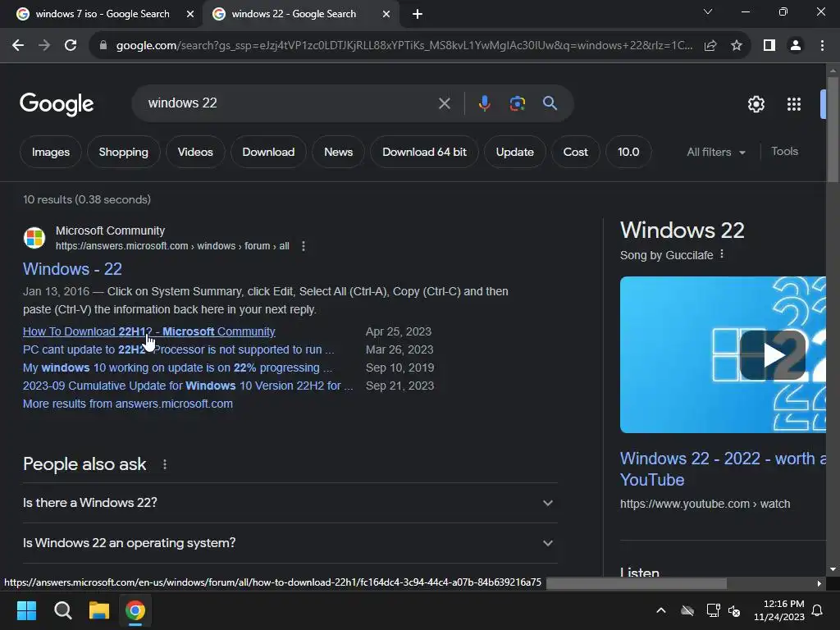
Task: Select the Download 64 bit chip
Action: [424, 152]
